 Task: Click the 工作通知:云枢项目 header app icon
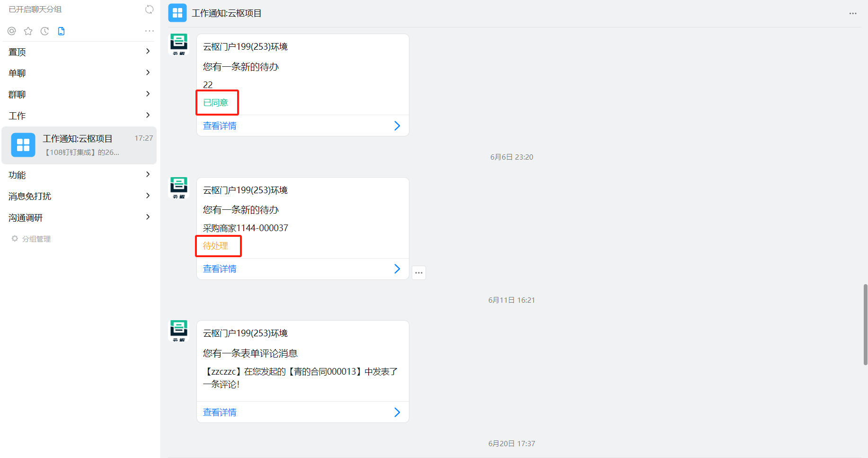177,13
